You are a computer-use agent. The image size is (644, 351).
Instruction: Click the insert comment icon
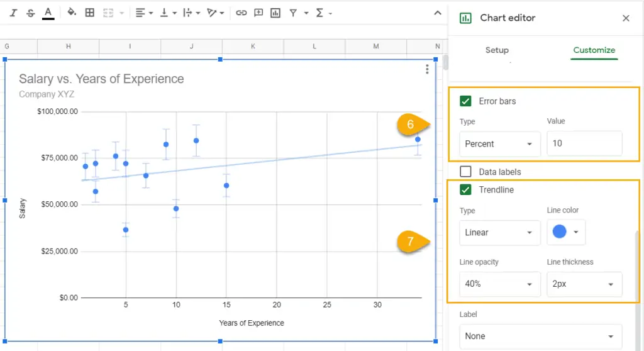click(x=258, y=13)
